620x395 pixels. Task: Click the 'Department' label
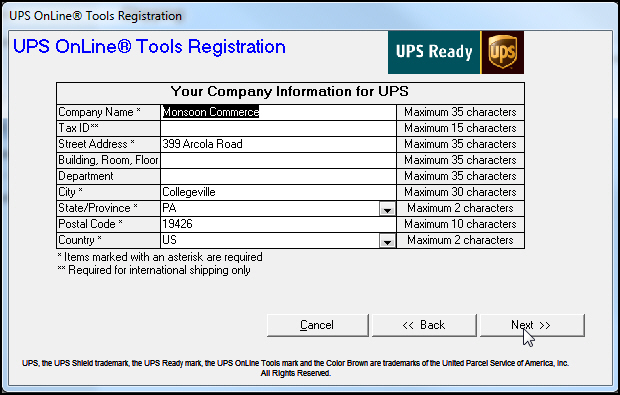tap(86, 176)
